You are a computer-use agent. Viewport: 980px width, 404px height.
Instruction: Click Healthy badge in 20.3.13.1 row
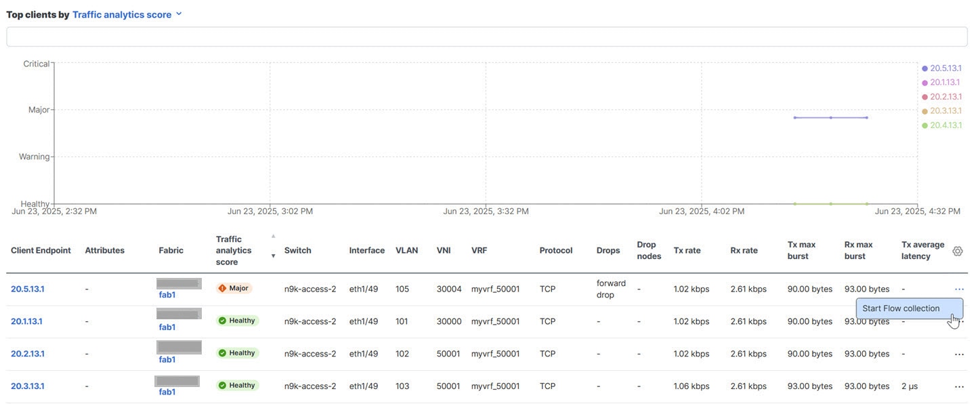pyautogui.click(x=238, y=386)
